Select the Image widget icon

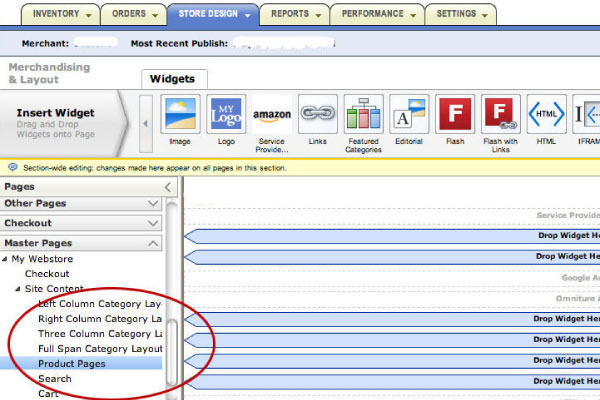pos(181,116)
